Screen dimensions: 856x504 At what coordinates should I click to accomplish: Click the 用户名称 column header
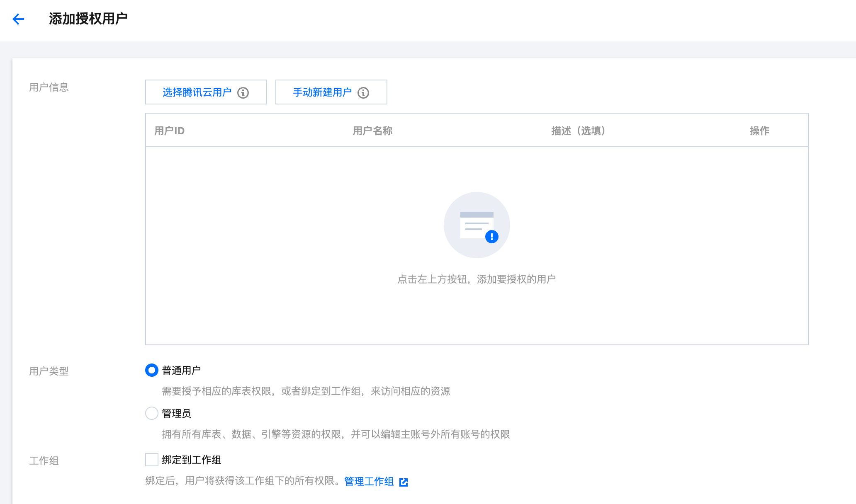(372, 131)
